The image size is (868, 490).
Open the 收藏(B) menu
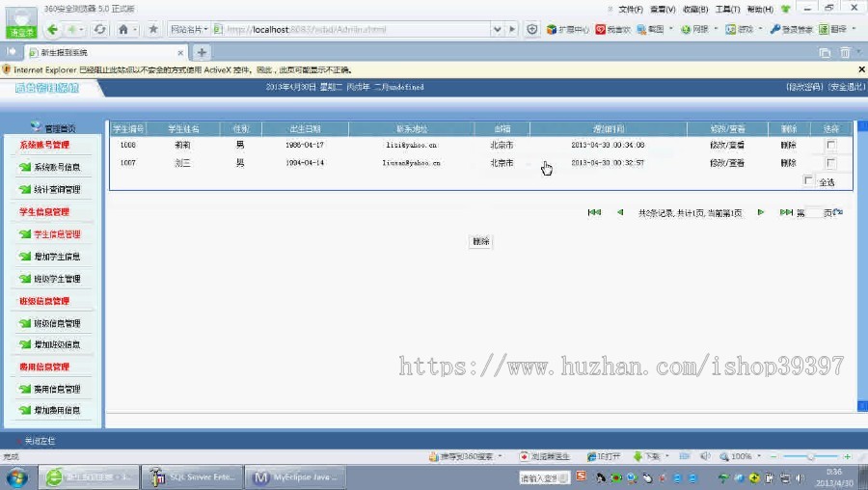coord(695,10)
